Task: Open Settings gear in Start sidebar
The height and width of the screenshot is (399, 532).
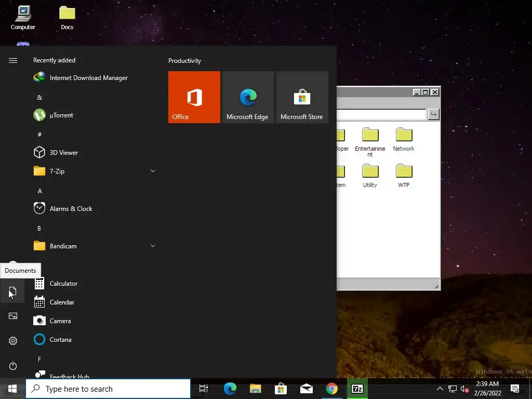Action: [12, 341]
